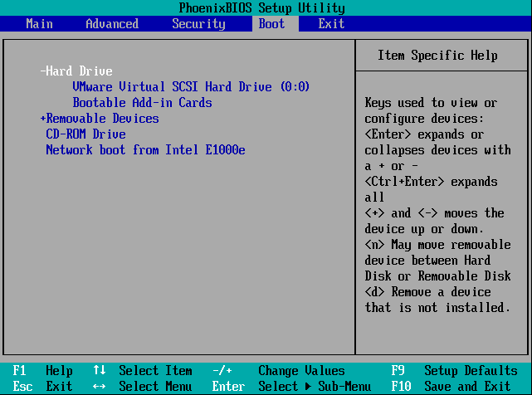Select the CD-ROM Drive boot entry
532x395 pixels.
(85, 134)
